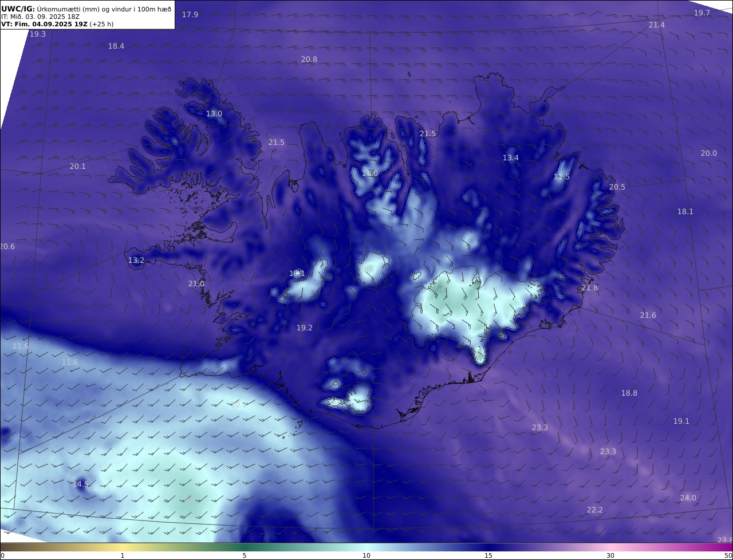The width and height of the screenshot is (733, 560).
Task: Click the 20.1 value label
Action: 78,166
